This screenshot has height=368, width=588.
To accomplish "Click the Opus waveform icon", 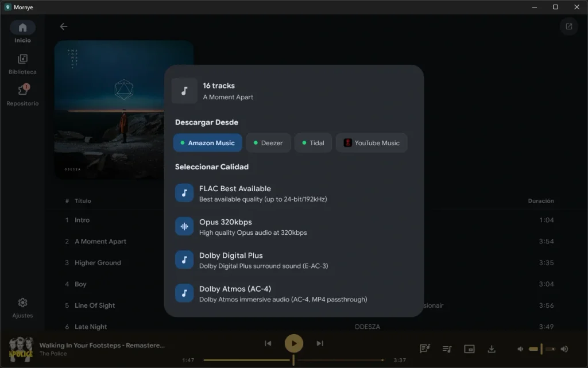I will pyautogui.click(x=184, y=226).
